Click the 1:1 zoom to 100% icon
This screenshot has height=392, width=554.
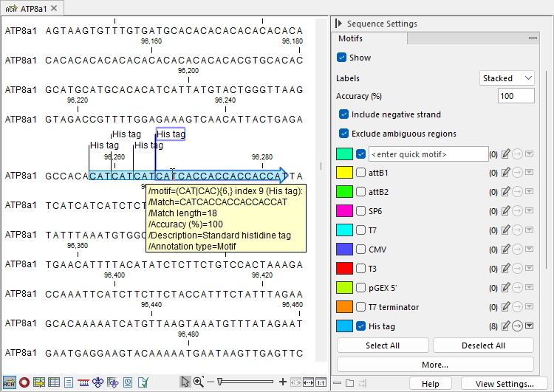321,382
